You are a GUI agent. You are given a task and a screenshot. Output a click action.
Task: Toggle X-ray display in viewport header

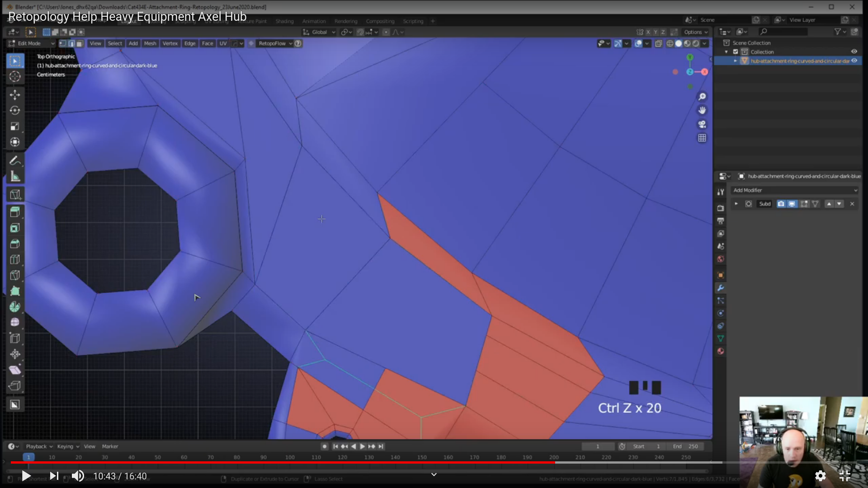point(658,43)
